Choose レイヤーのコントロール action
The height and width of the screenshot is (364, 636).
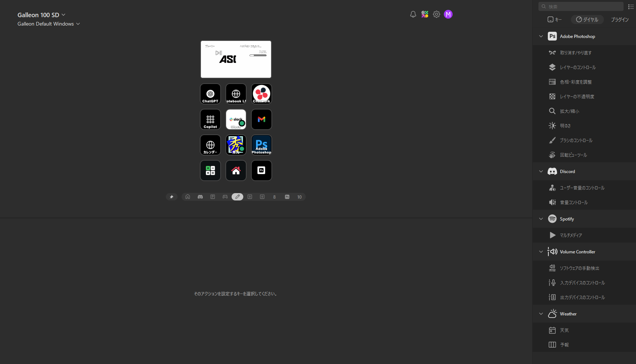coord(584,67)
